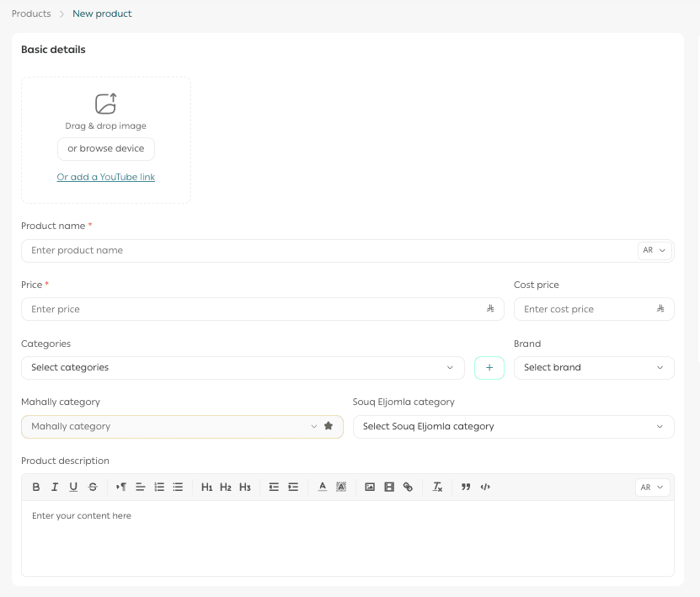Insert an image into the description

[x=370, y=487]
